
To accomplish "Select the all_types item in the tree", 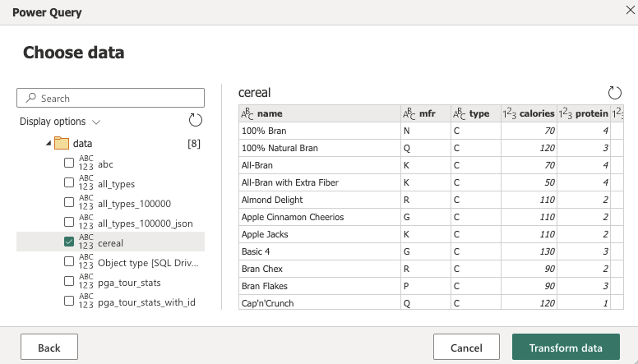I will pos(116,183).
